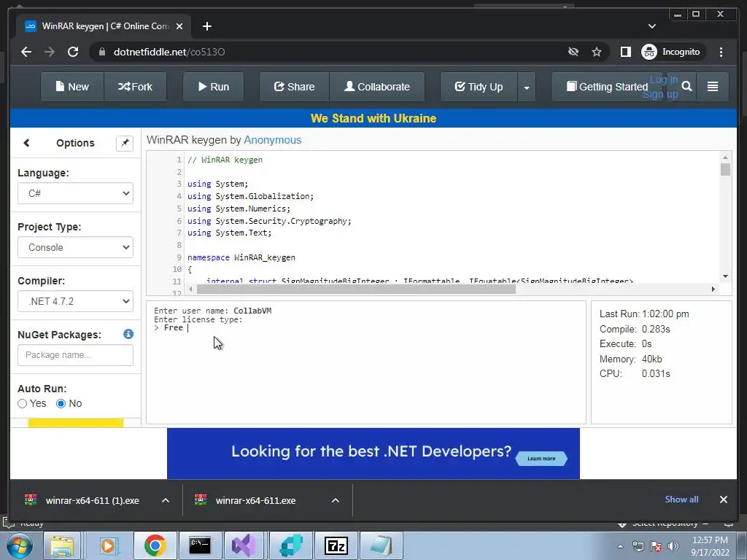Viewport: 747px width, 560px height.
Task: Select Auto Run Yes radio button
Action: 23,404
